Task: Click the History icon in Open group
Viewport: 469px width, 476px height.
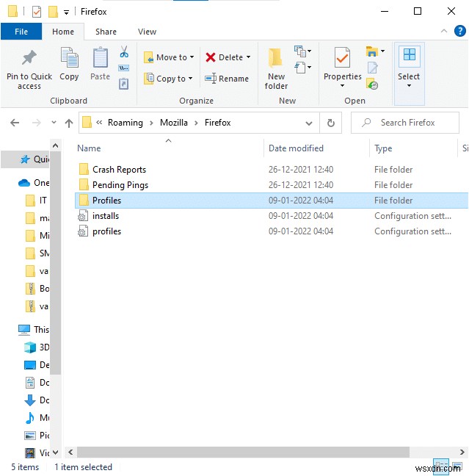Action: [372, 84]
